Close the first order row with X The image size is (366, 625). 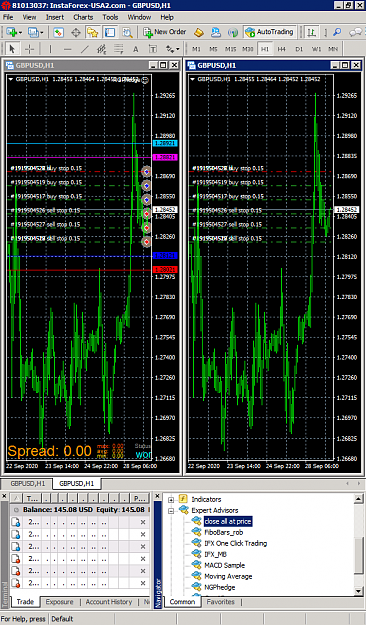click(x=143, y=522)
